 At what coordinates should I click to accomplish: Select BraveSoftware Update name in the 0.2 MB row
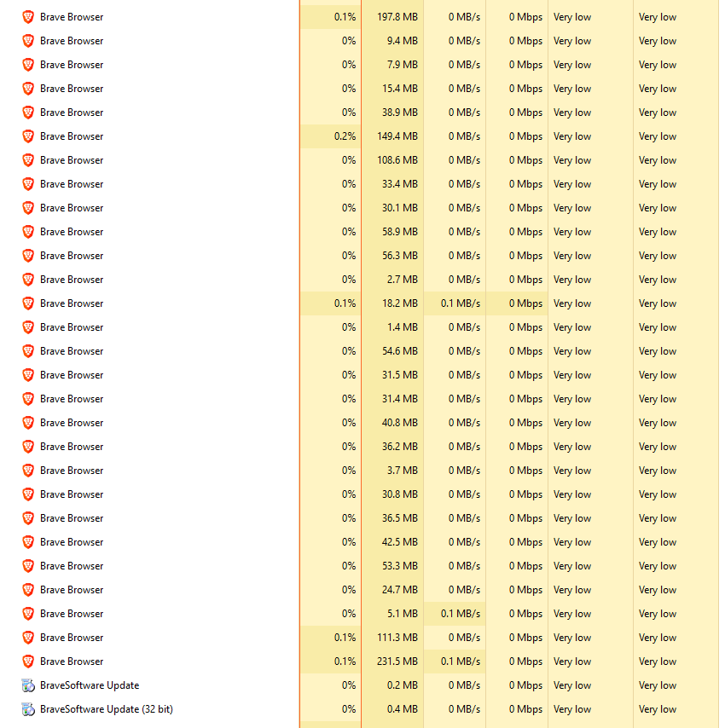pos(90,685)
